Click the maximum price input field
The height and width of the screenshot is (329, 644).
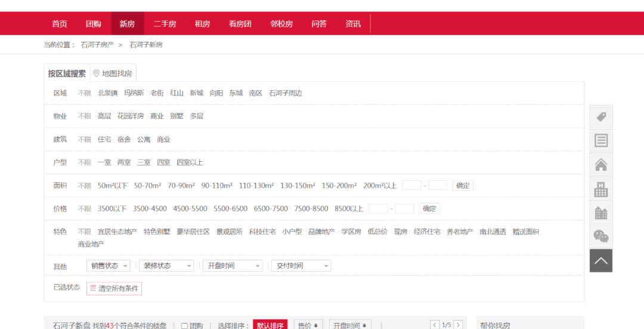click(404, 208)
